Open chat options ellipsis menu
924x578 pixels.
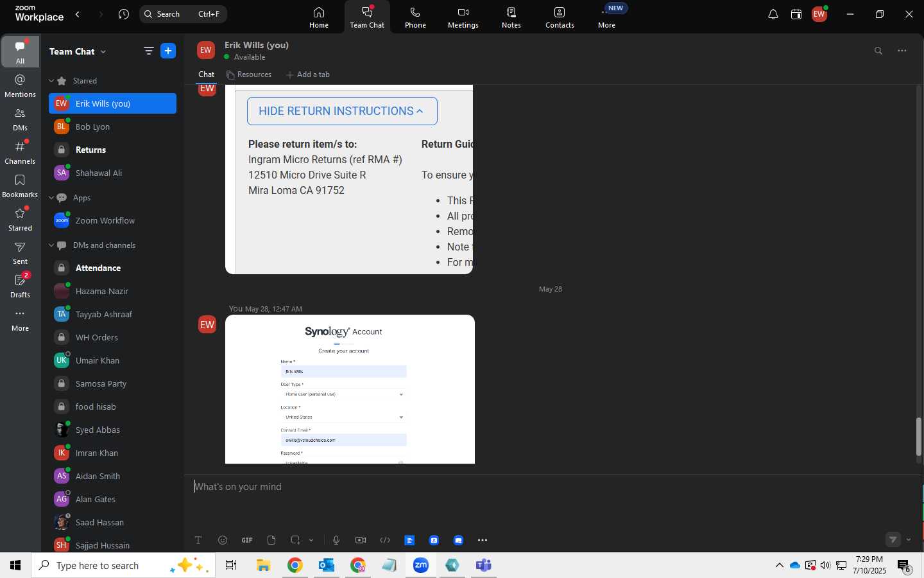coord(902,51)
